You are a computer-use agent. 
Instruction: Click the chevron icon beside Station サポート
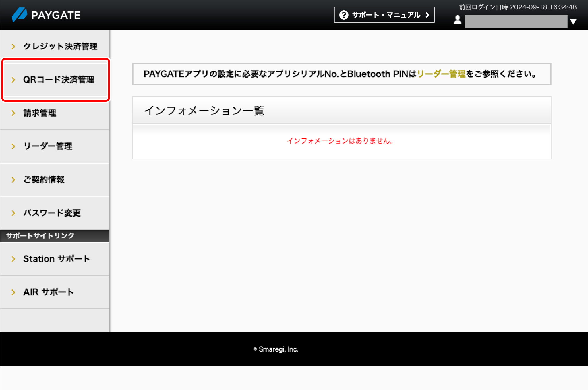pyautogui.click(x=13, y=259)
